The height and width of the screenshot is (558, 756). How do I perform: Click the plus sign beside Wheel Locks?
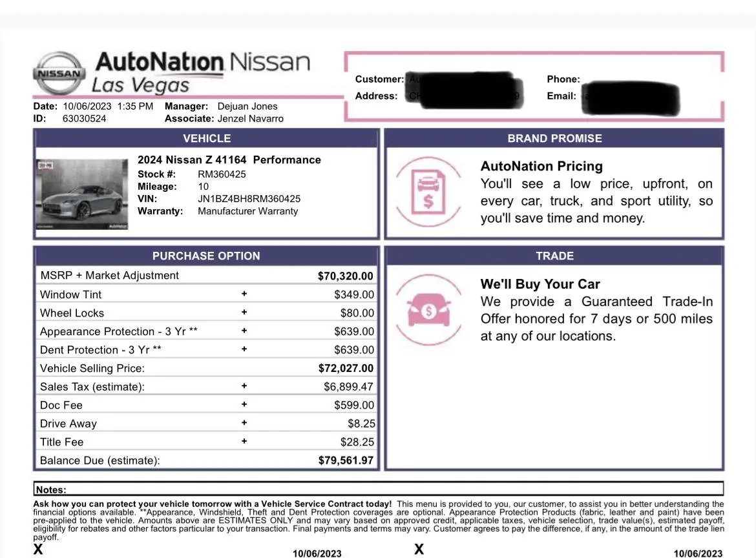coord(244,312)
